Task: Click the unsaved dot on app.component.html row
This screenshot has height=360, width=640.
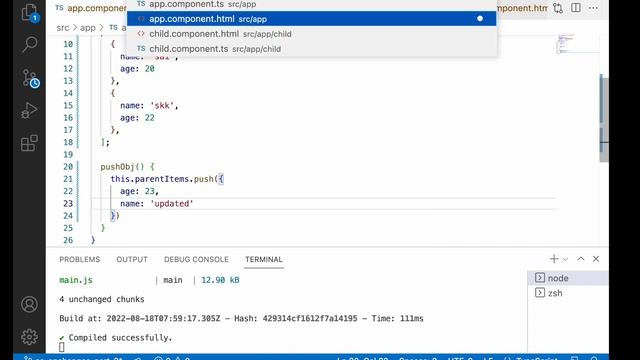Action: pyautogui.click(x=480, y=18)
